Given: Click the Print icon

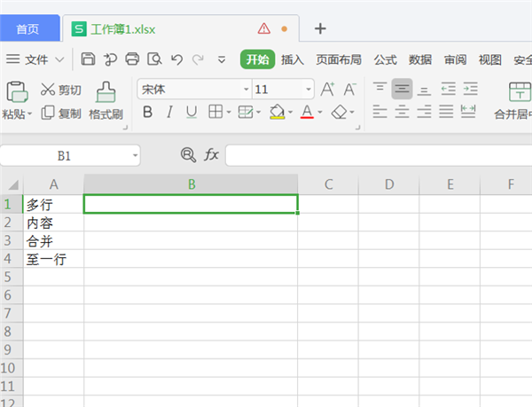Looking at the screenshot, I should [x=132, y=59].
